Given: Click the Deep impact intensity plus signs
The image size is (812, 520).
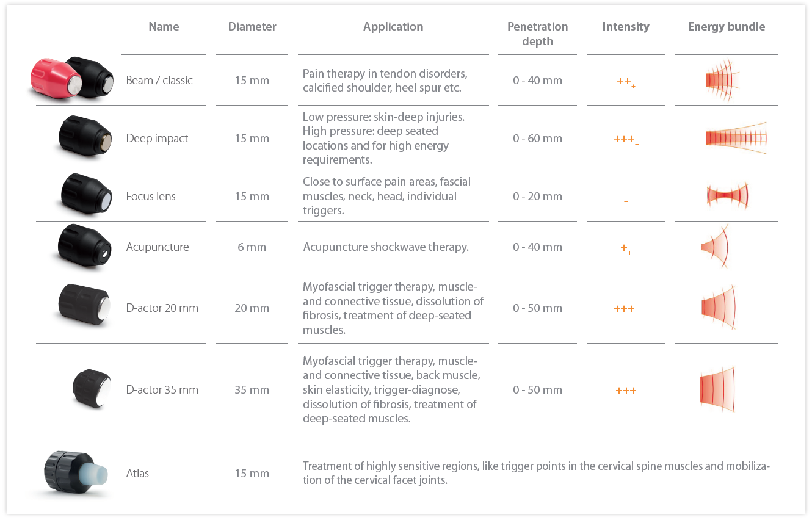Looking at the screenshot, I should tap(626, 140).
